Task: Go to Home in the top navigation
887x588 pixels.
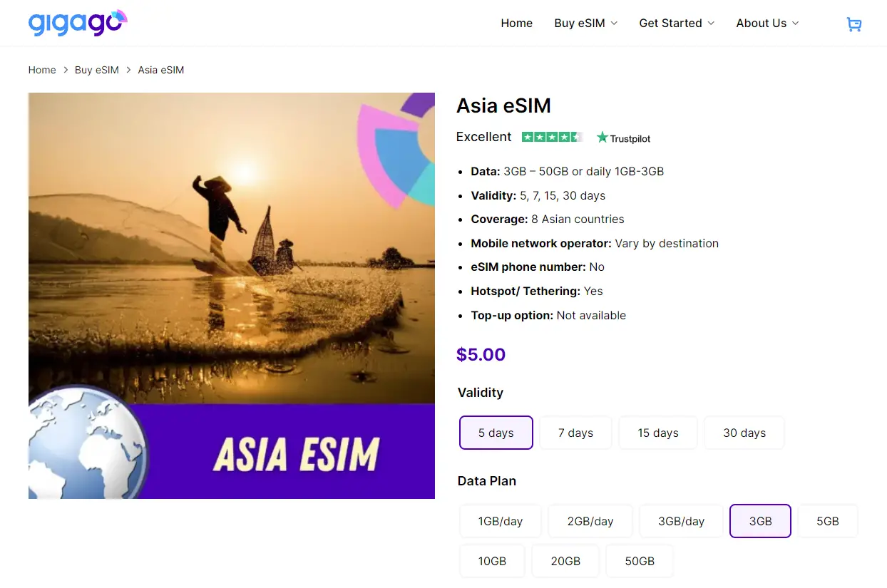Action: tap(517, 24)
